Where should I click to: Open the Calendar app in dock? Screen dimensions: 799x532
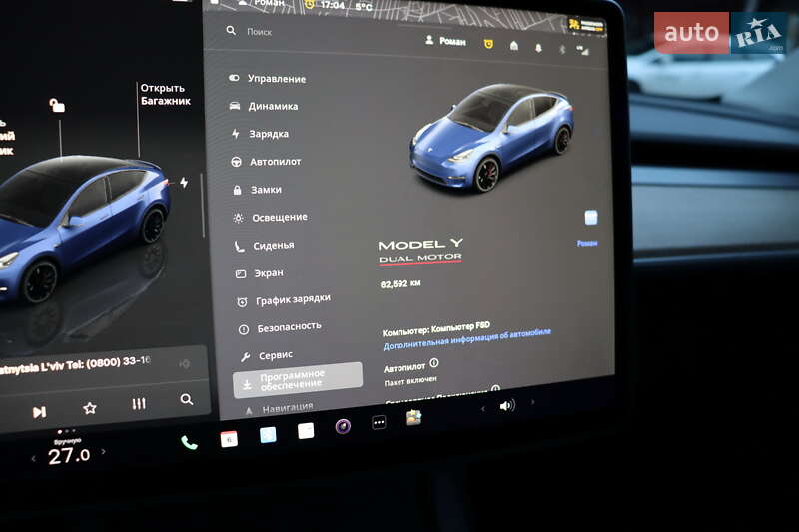[x=229, y=439]
